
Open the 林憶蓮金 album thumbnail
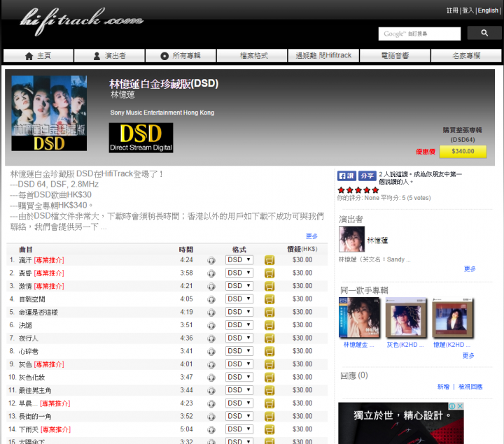click(x=359, y=318)
